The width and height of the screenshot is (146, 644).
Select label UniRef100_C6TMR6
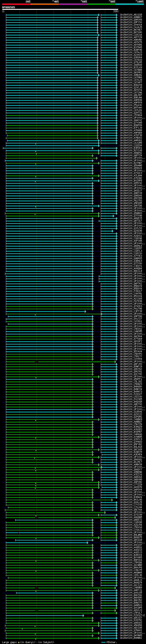pyautogui.click(x=131, y=77)
